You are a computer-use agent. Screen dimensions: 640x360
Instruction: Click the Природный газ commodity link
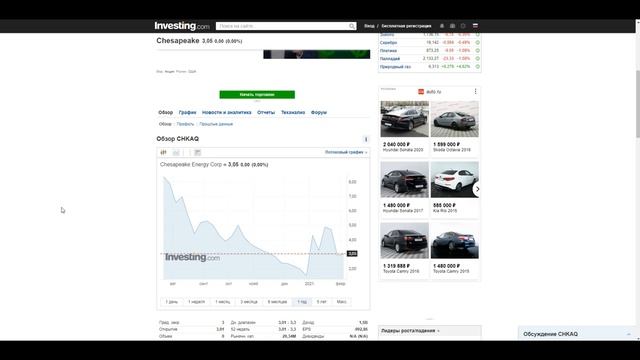395,67
